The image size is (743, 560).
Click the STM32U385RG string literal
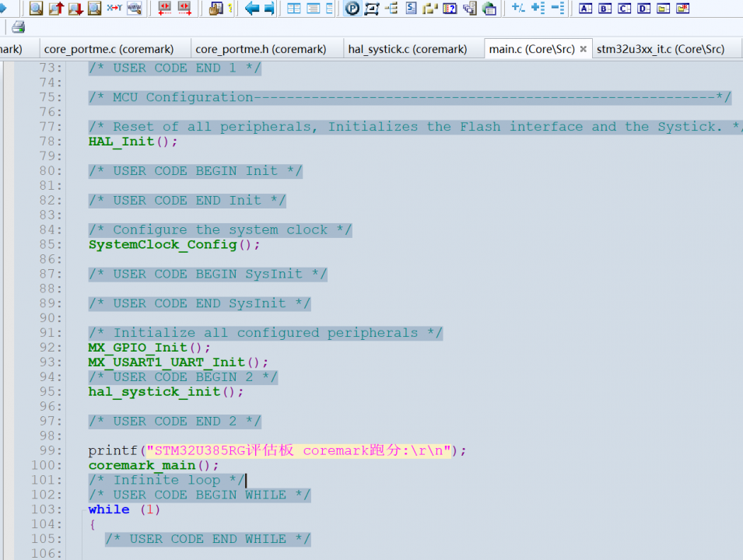(x=299, y=450)
